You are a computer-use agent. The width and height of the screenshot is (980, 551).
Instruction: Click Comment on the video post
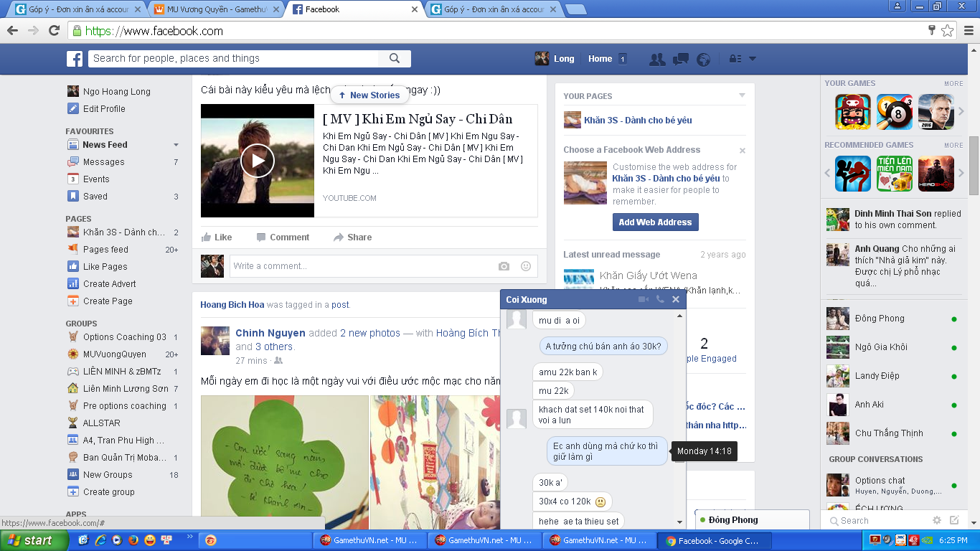pos(283,237)
